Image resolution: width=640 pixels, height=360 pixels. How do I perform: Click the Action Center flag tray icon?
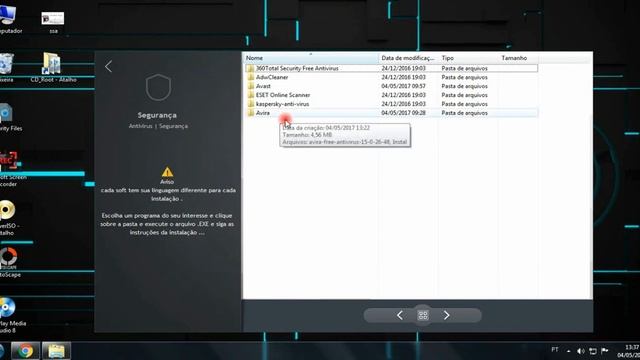[x=605, y=351]
